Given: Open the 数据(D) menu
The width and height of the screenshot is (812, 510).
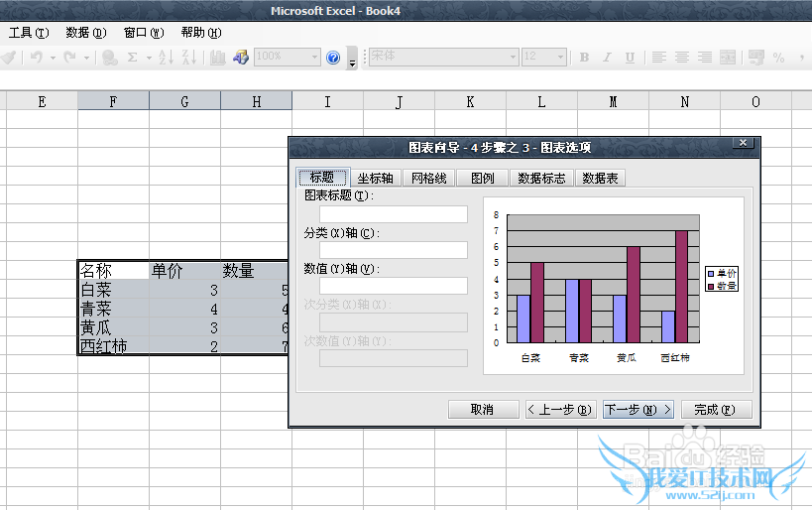Looking at the screenshot, I should 86,33.
